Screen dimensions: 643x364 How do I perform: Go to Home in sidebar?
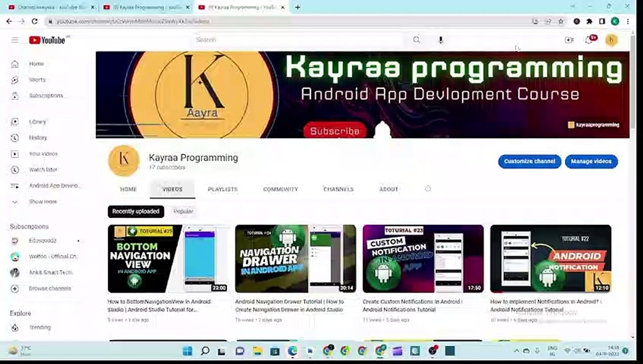(37, 64)
